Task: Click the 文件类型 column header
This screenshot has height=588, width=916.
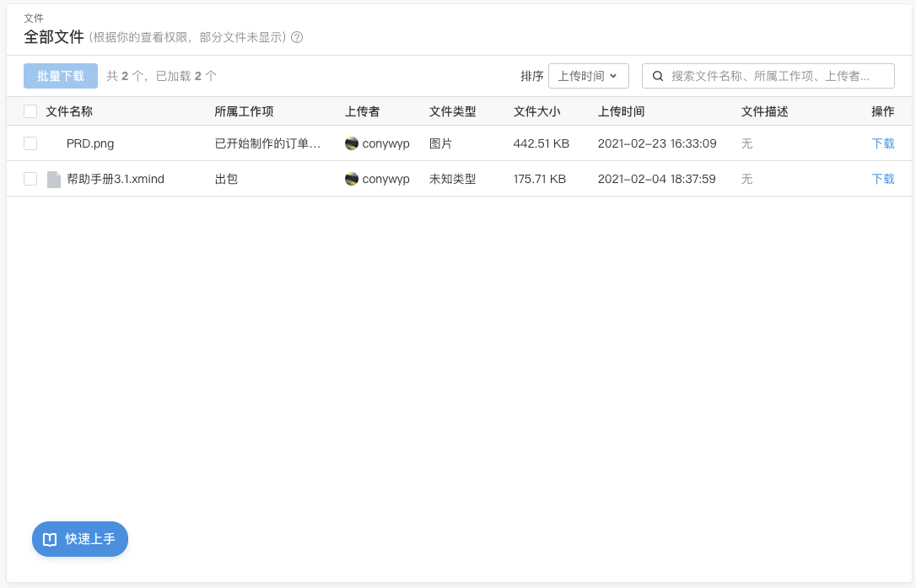Action: pos(453,111)
